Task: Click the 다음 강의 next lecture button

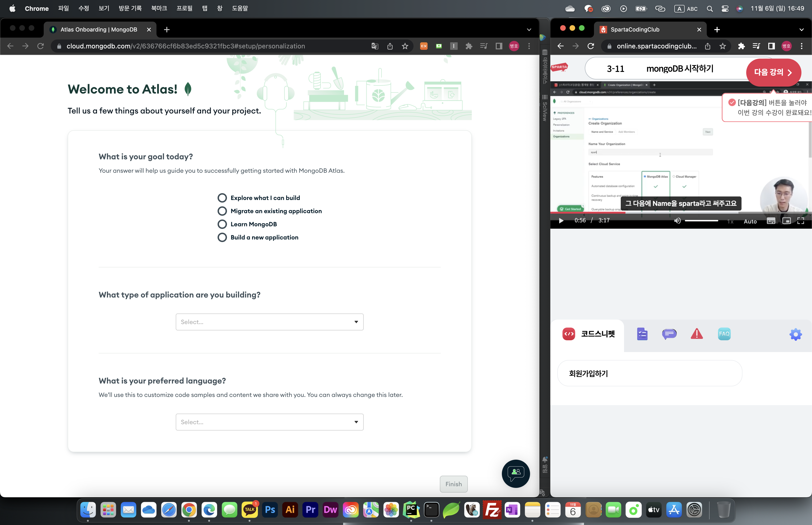Action: point(773,72)
